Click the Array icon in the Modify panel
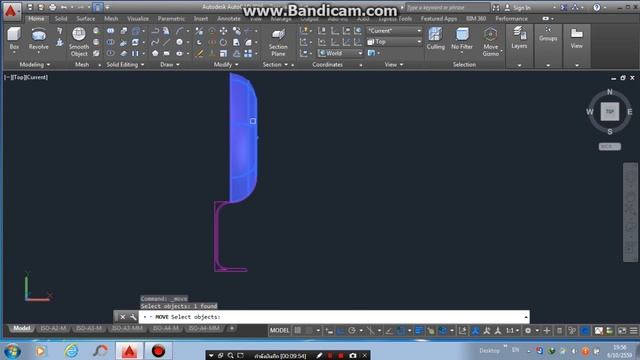The height and width of the screenshot is (360, 640). click(248, 53)
